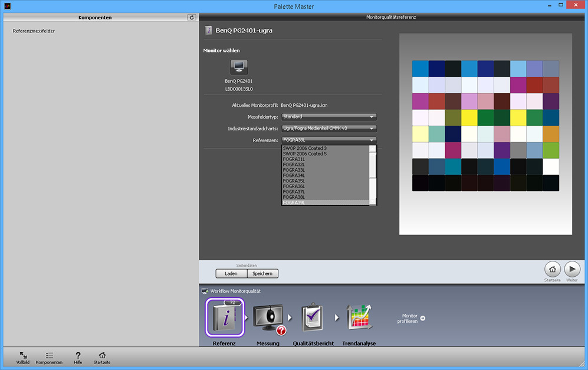Click the Referenz workflow step icon
The height and width of the screenshot is (370, 588).
tap(225, 317)
